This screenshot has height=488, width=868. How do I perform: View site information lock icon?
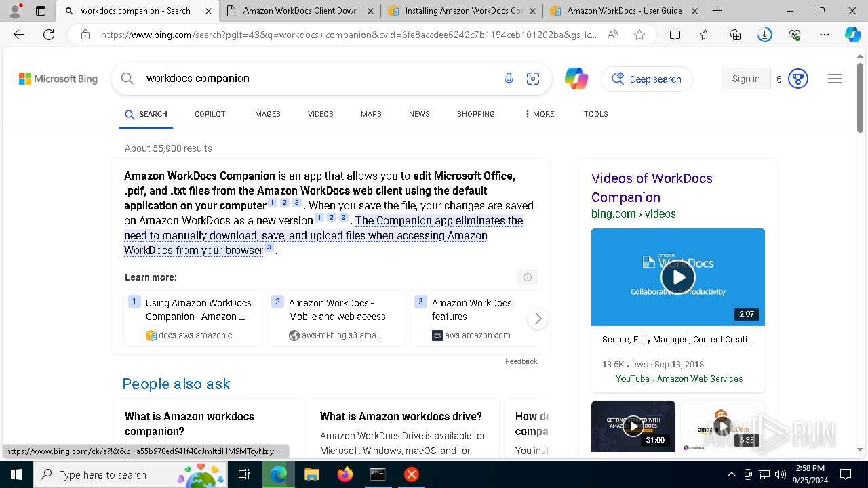85,35
